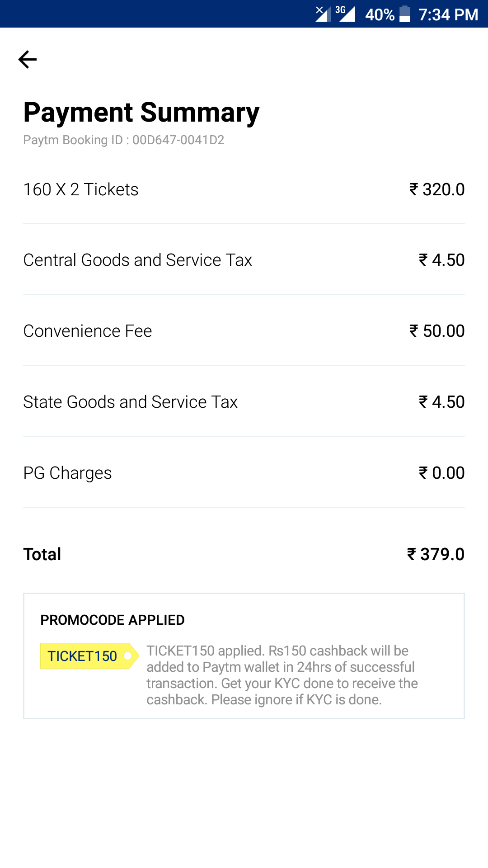The height and width of the screenshot is (868, 488).
Task: Tap the 40% battery percentage
Action: tap(380, 14)
